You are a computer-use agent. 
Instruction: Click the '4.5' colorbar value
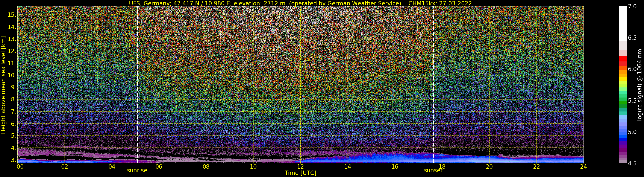[632, 163]
